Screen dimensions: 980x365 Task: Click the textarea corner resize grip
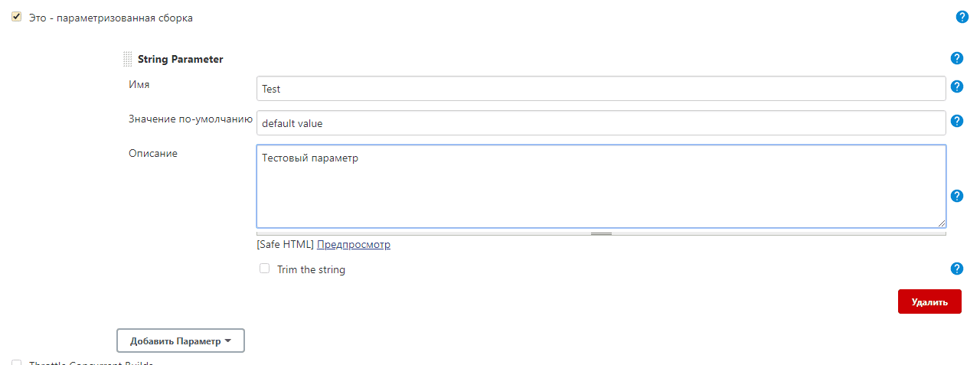point(941,223)
